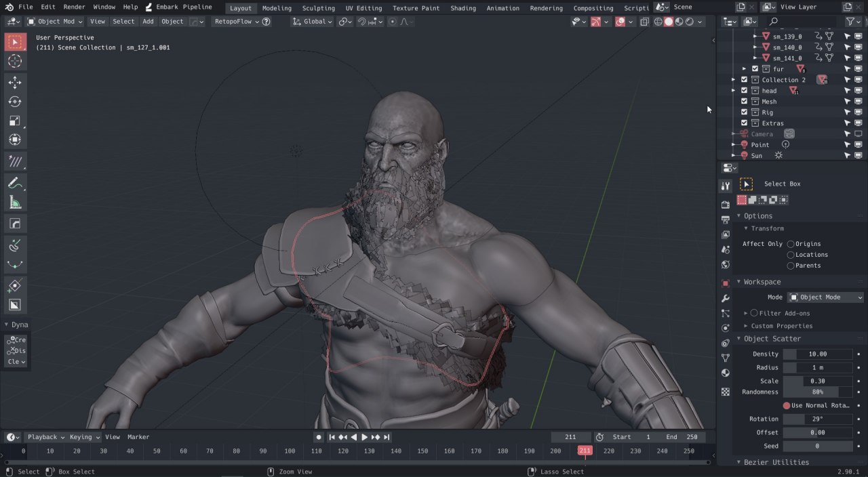Switch to the Sculpting workspace tab
The width and height of the screenshot is (868, 477).
(x=318, y=8)
